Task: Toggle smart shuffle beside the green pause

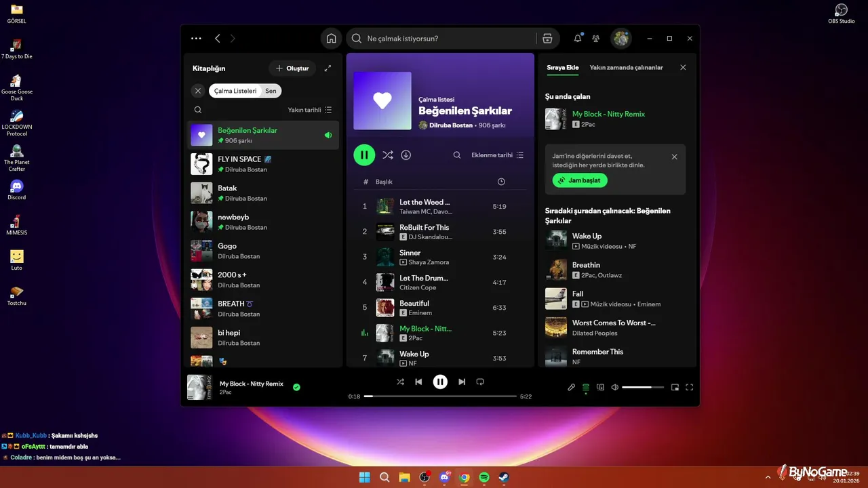Action: pyautogui.click(x=387, y=155)
